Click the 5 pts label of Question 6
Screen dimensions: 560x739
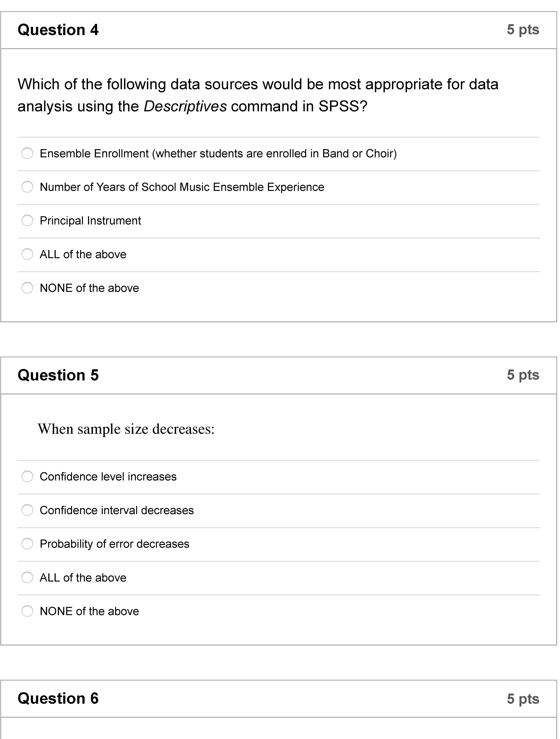[523, 699]
